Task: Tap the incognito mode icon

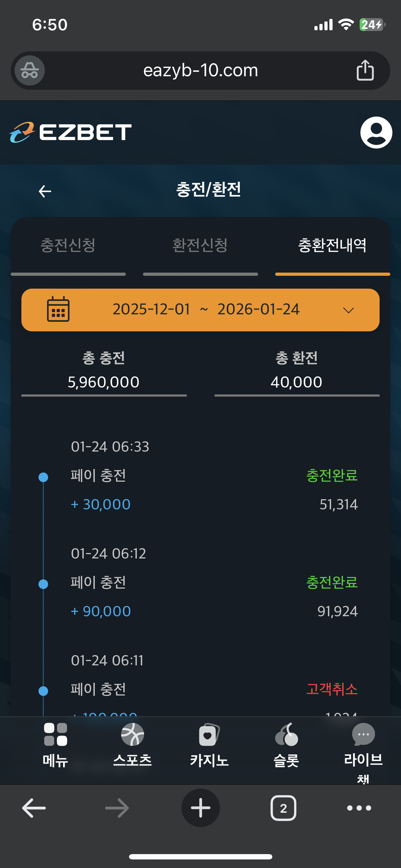Action: click(30, 71)
